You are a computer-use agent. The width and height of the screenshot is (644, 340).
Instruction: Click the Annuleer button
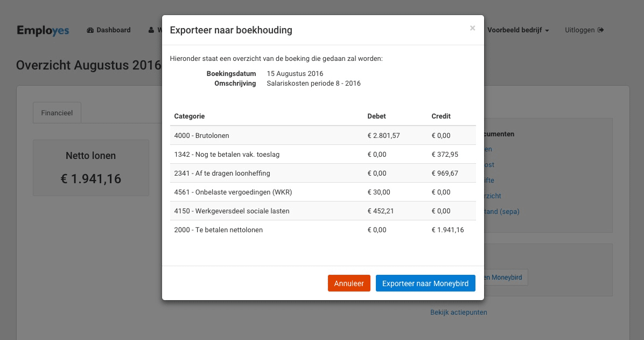point(349,283)
